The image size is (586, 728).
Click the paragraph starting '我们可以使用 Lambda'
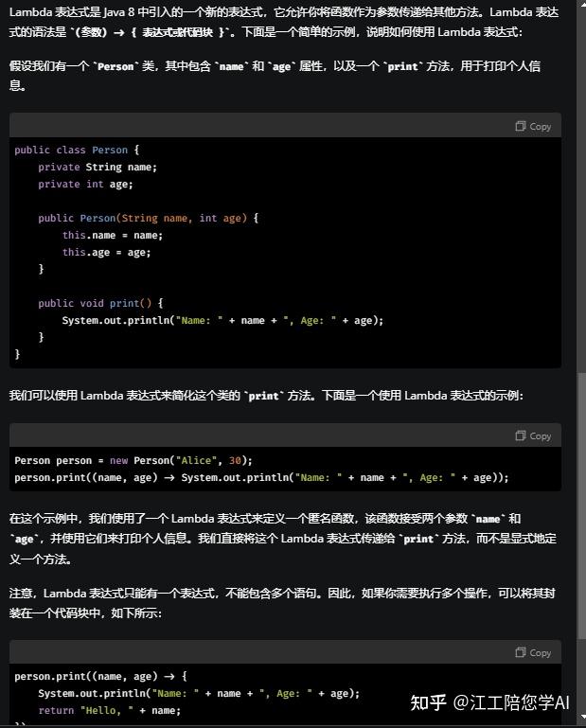click(x=266, y=396)
